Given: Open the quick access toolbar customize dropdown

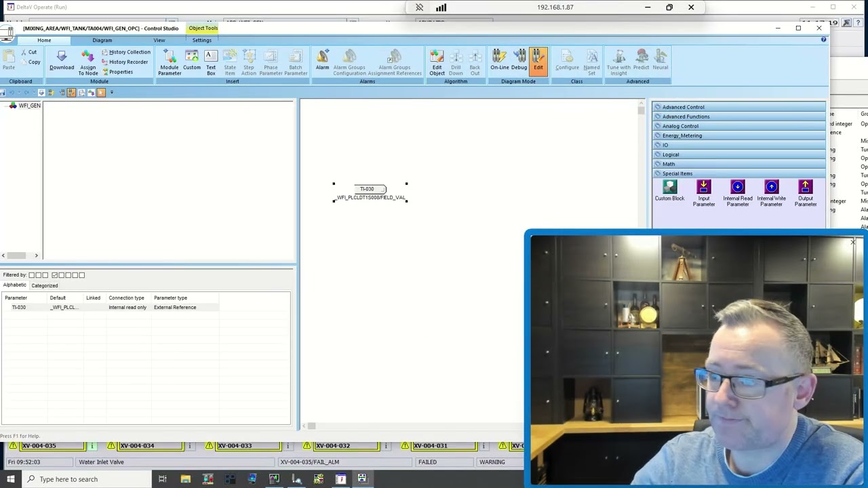Looking at the screenshot, I should coord(112,92).
